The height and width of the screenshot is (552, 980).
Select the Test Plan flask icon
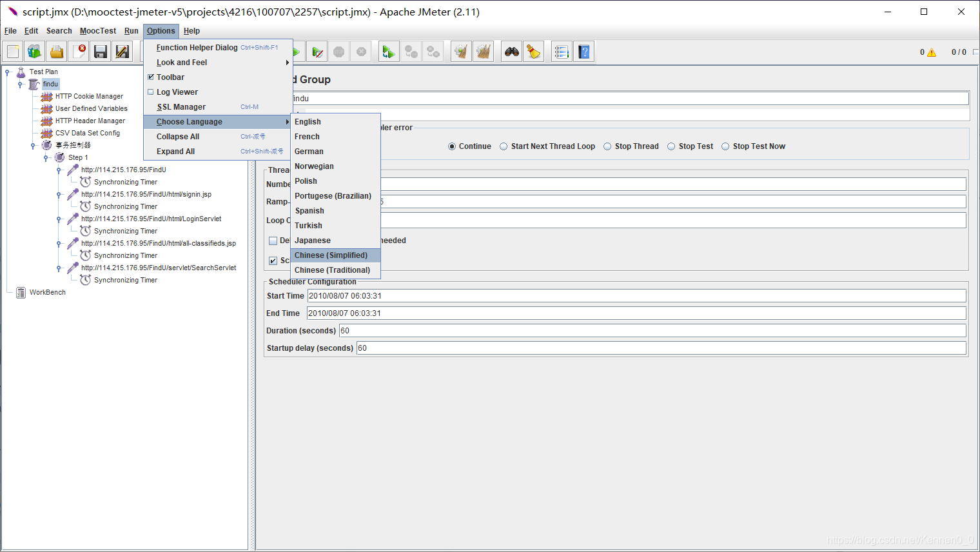[21, 72]
